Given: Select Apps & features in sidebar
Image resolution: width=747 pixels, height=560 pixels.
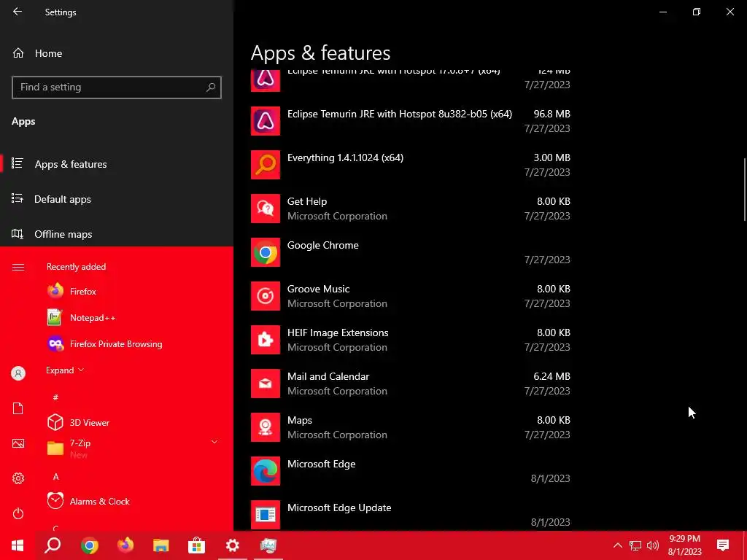Looking at the screenshot, I should (117, 164).
